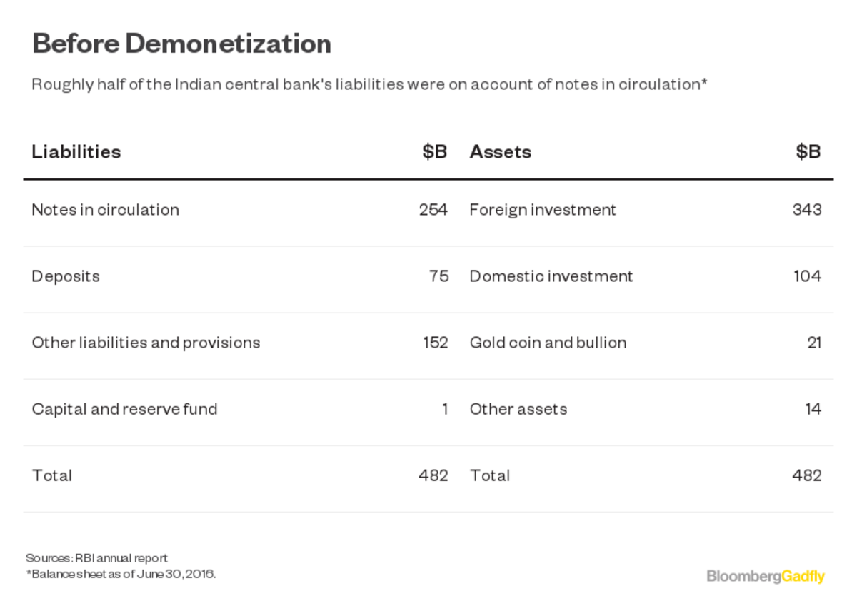Select the Liabilities column header

point(76,152)
